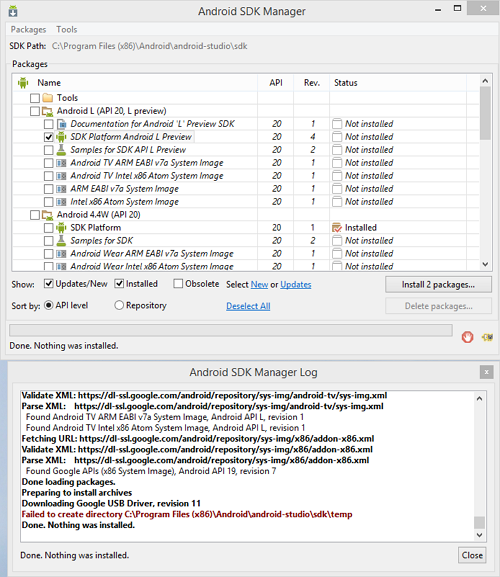Select the Intel x86 Atom System Image row
This screenshot has width=500, height=577.
246,202
